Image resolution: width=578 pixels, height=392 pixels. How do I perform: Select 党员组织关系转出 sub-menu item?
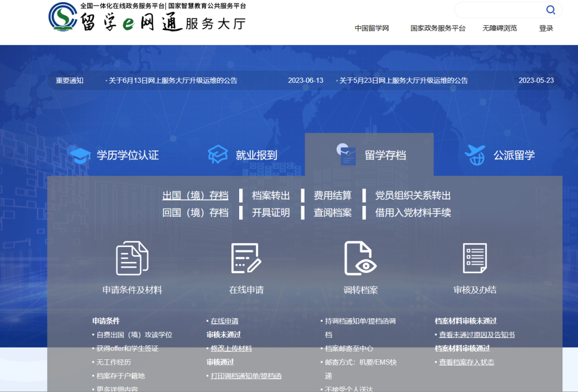413,196
